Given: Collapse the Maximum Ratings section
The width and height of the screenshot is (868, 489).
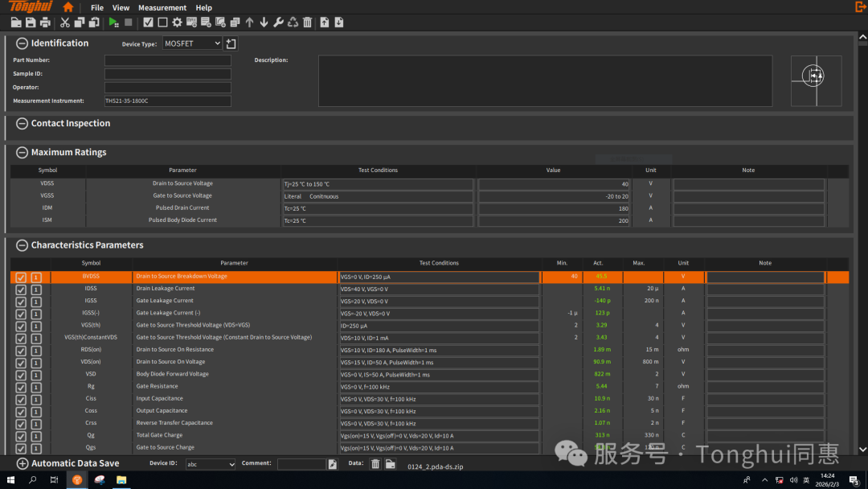Looking at the screenshot, I should coord(22,153).
